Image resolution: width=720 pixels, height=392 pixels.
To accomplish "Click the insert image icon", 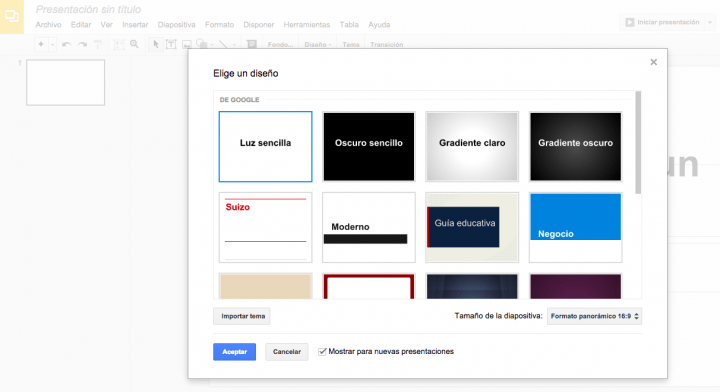I will point(186,45).
